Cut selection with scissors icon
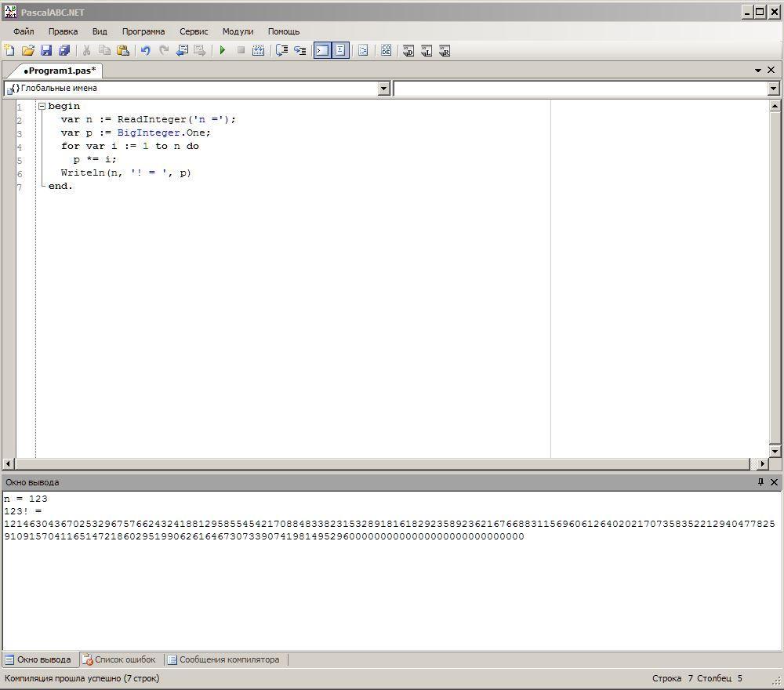 pos(86,50)
